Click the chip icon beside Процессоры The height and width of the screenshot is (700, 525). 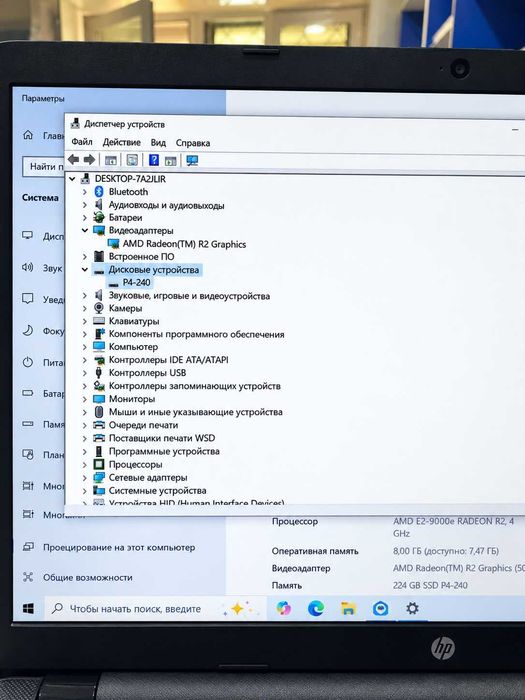point(99,465)
